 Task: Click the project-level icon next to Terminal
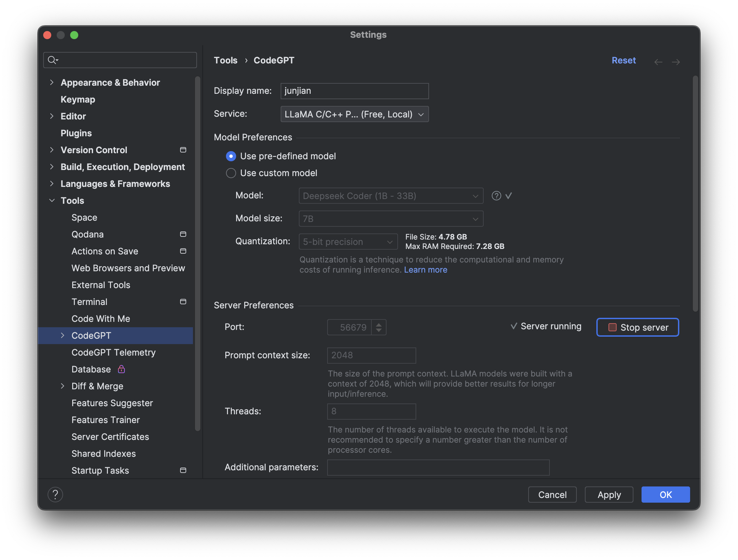[183, 302]
